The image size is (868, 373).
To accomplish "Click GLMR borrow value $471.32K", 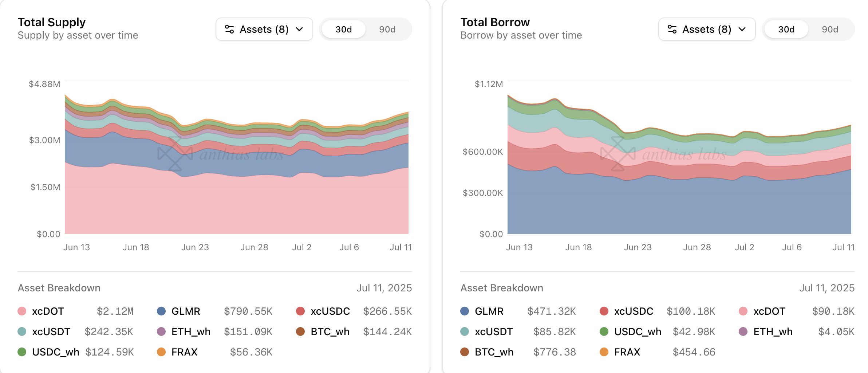I will click(552, 311).
